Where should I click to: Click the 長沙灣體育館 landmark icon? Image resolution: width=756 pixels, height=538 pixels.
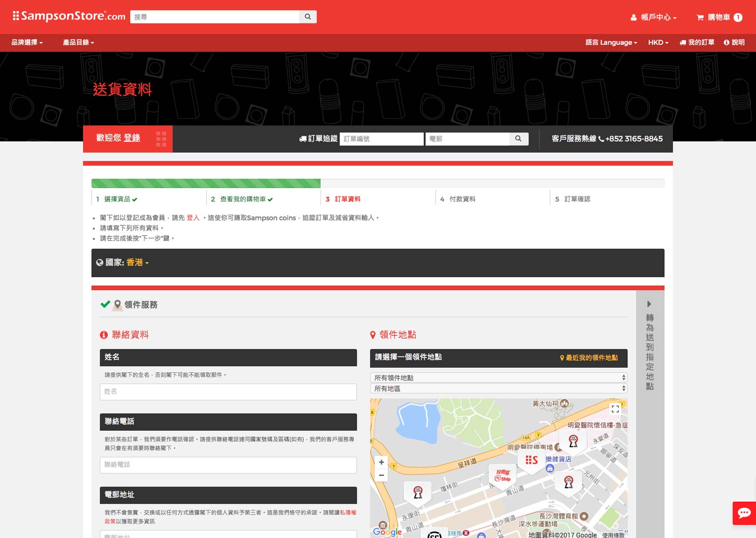[x=584, y=516]
